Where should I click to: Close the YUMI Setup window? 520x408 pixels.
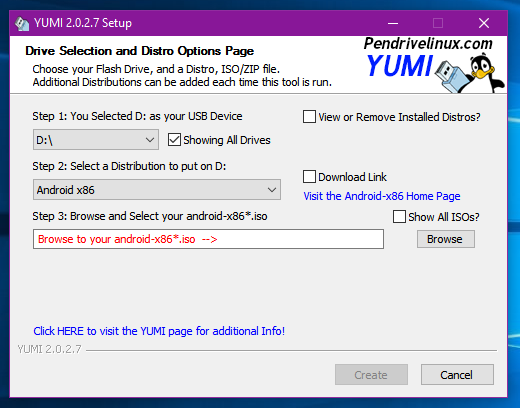pos(484,23)
